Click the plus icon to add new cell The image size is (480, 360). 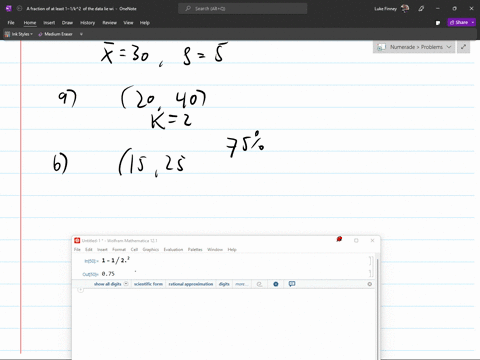click(x=80, y=290)
